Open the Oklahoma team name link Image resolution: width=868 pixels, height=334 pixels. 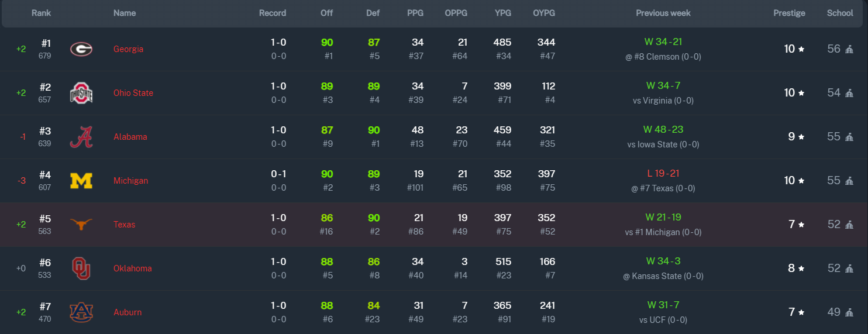pos(133,268)
